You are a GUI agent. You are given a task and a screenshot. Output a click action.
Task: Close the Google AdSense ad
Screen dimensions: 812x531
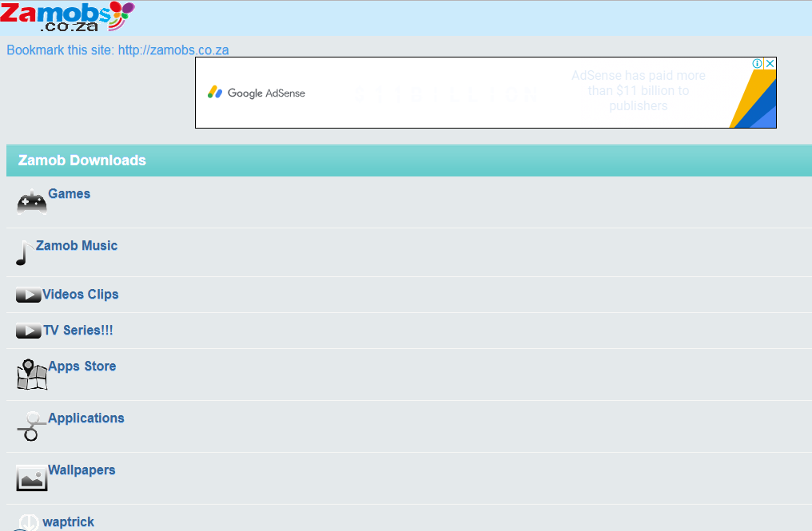770,64
